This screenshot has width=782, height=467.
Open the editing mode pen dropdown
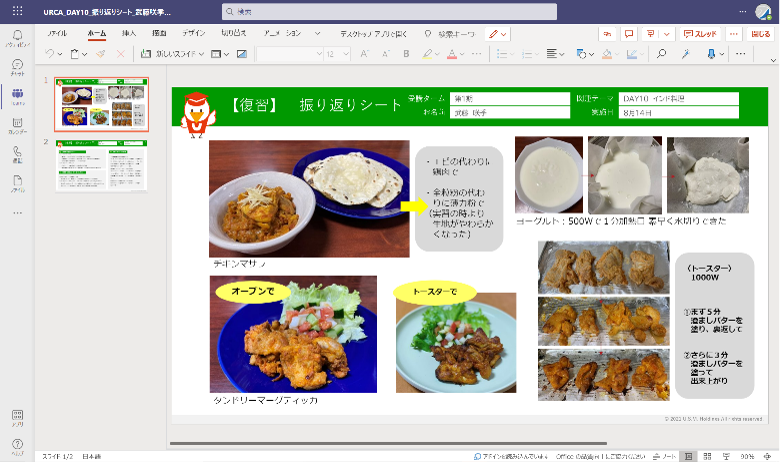click(x=498, y=34)
